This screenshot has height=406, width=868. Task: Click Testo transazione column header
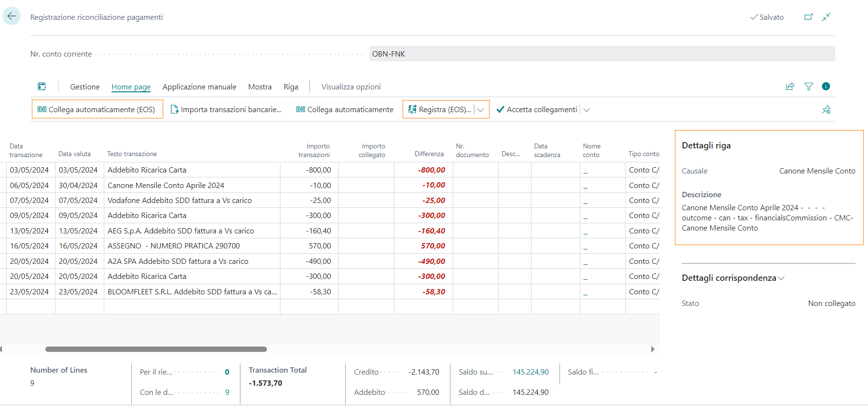click(132, 154)
